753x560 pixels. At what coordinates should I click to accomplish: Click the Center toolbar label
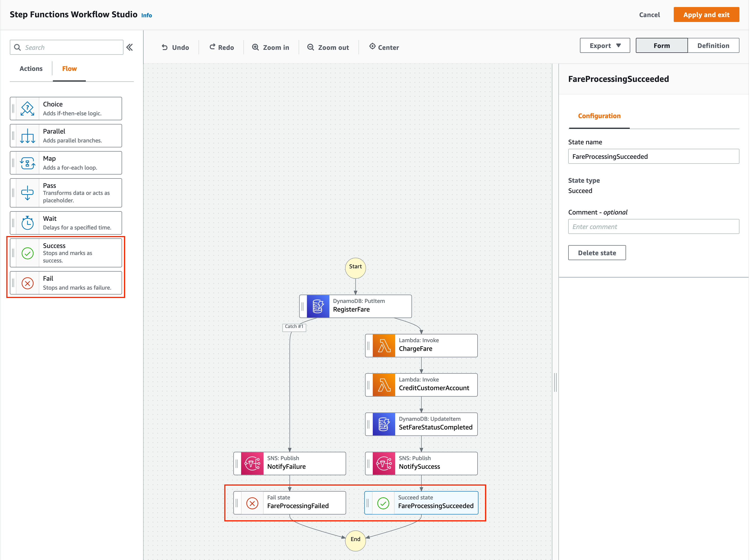(388, 47)
